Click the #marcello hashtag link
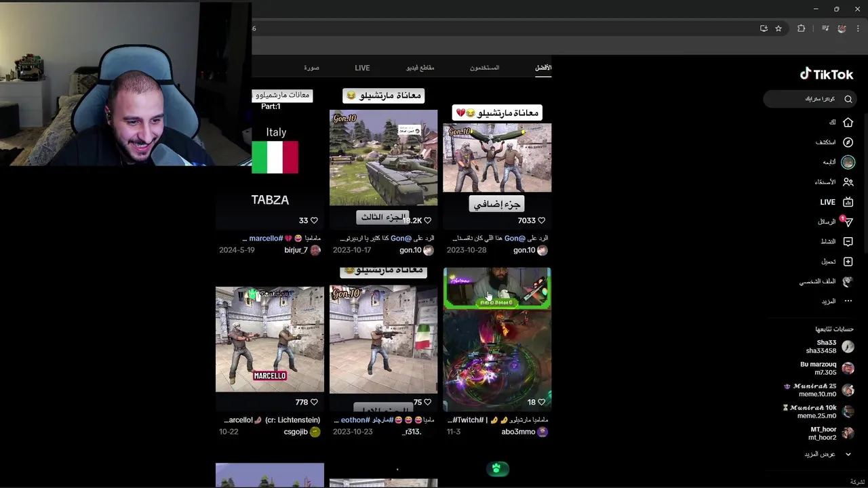Screen dimensions: 868x488 [x=265, y=239]
